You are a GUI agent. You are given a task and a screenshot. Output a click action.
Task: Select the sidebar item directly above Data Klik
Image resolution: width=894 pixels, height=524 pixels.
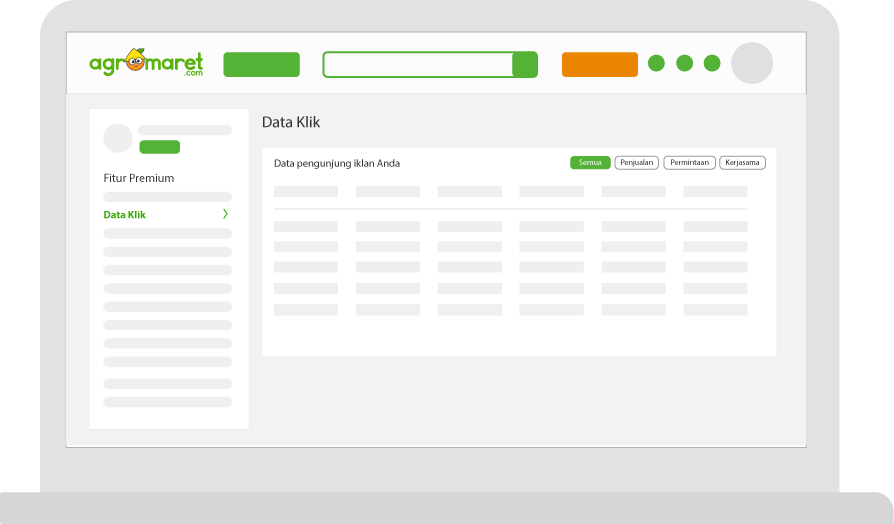coord(167,197)
